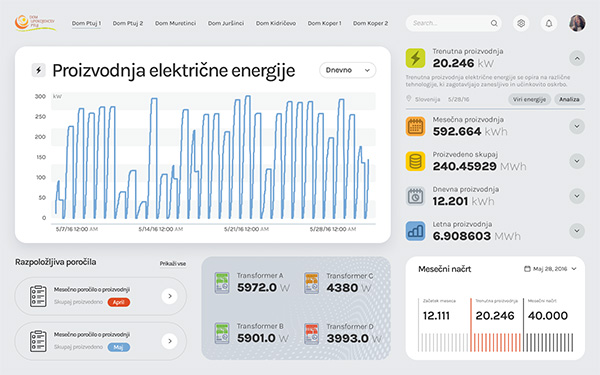Click the Mesečni načrt dark progress bars

[549, 342]
